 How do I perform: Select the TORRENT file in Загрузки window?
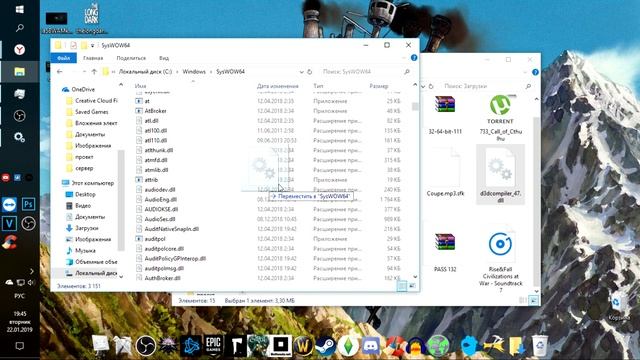coord(500,118)
